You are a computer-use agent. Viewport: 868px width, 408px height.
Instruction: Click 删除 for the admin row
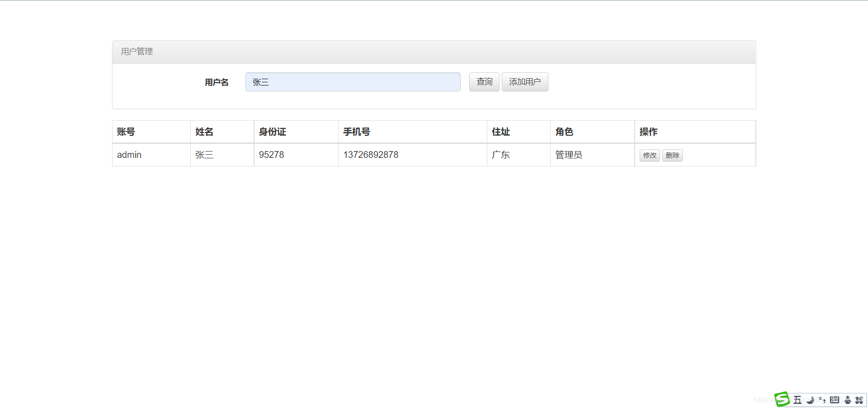coord(672,155)
